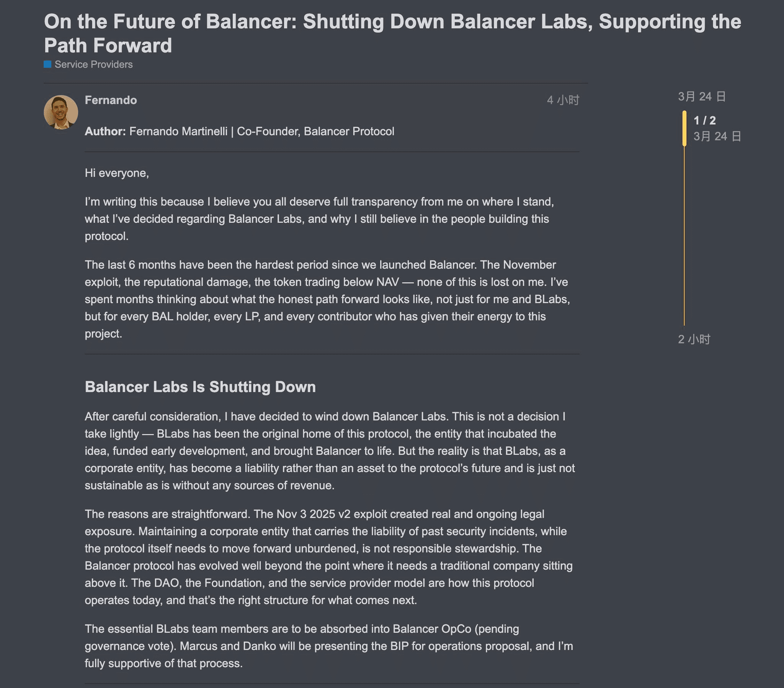The width and height of the screenshot is (784, 688).
Task: Click the Hi everyone greeting line
Action: pyautogui.click(x=117, y=173)
